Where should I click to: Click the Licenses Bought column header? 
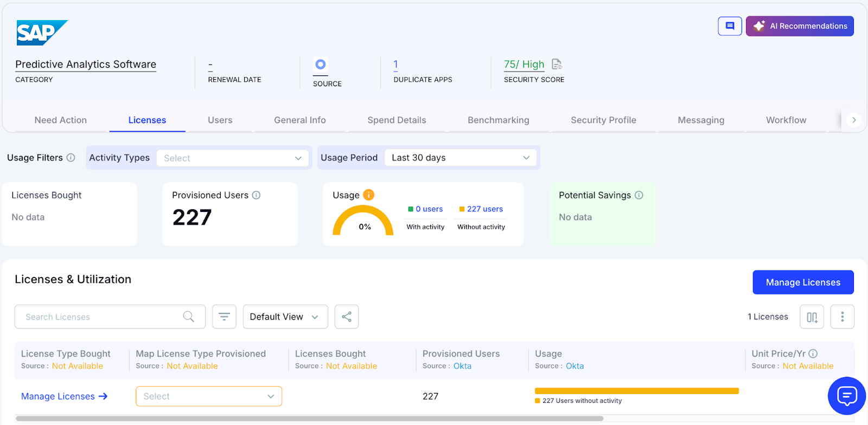(330, 353)
